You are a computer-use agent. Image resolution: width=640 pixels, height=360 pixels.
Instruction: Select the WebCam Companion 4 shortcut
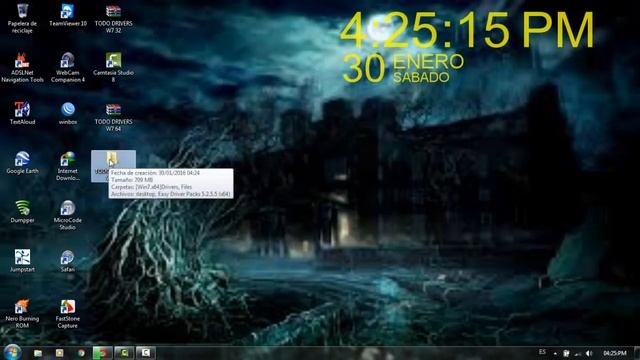(68, 68)
